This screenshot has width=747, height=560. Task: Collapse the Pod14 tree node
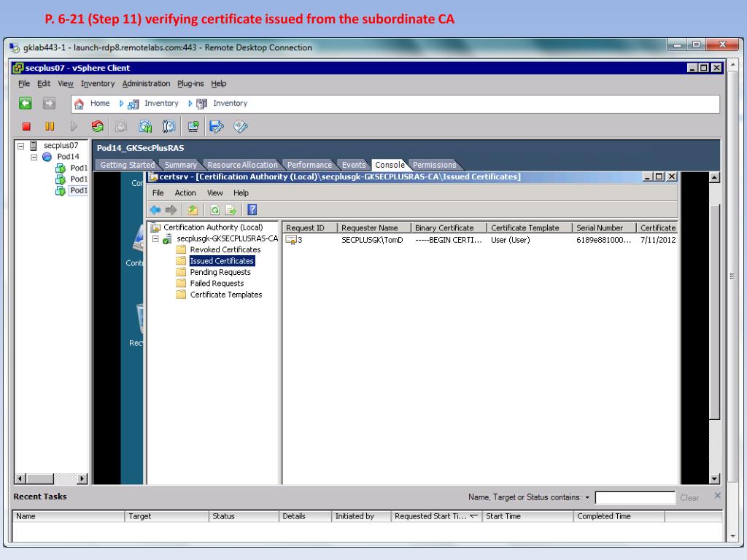tap(34, 157)
